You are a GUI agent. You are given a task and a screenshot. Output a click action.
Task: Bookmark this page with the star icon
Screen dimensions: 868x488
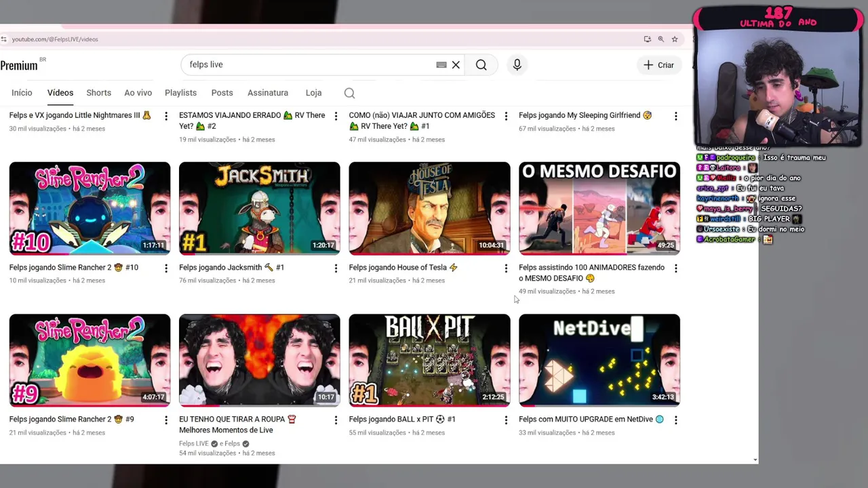[x=675, y=39]
